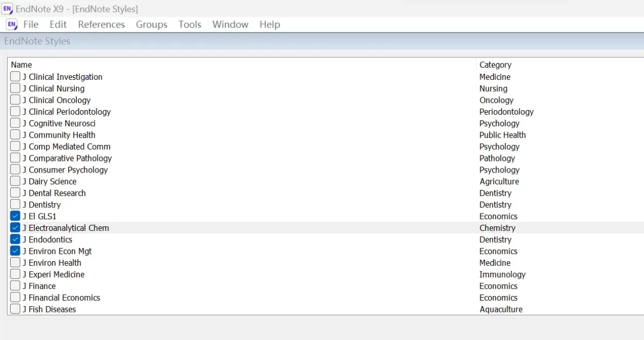Open the Edit menu
This screenshot has height=340, width=644.
(x=58, y=24)
